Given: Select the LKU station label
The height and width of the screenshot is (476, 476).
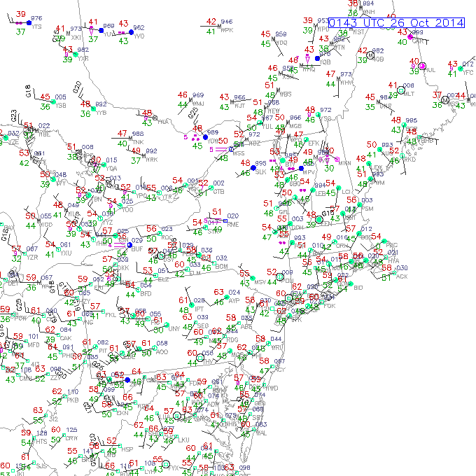Looking at the screenshot, I should [x=183, y=440].
